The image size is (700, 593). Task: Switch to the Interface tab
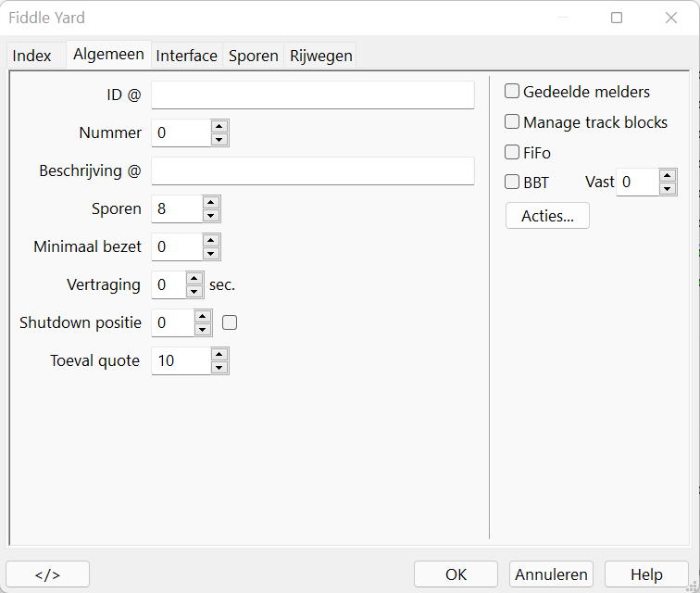coord(186,56)
